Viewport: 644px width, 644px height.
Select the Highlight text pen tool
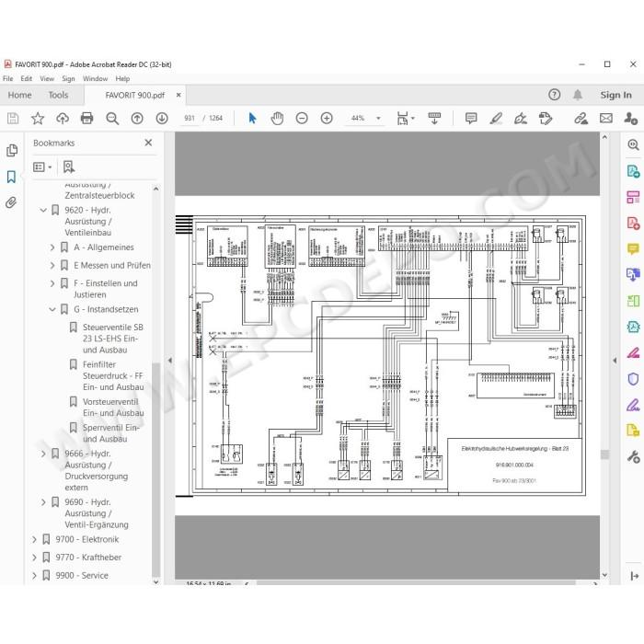[496, 119]
